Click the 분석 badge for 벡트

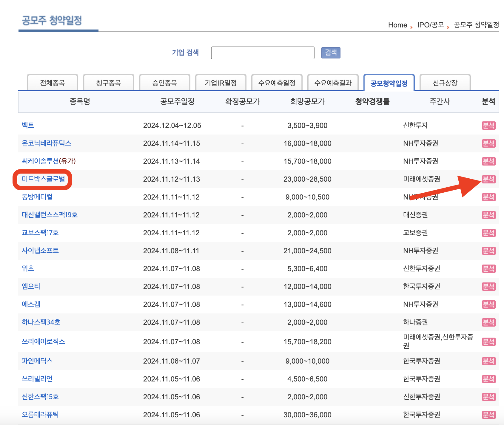pos(488,125)
